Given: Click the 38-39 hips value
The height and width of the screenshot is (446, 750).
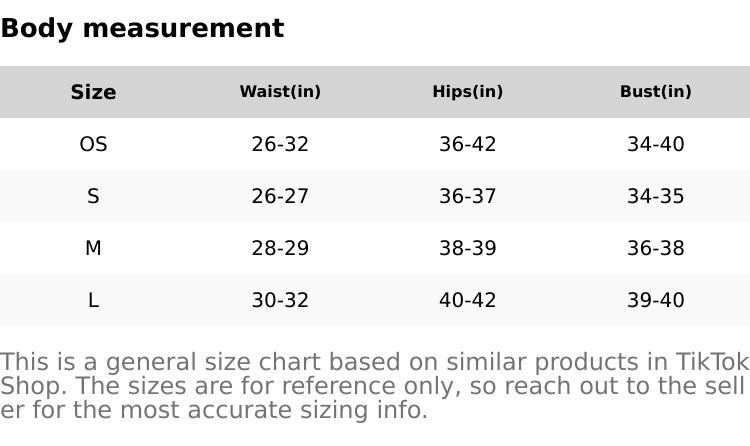Looking at the screenshot, I should [467, 249].
